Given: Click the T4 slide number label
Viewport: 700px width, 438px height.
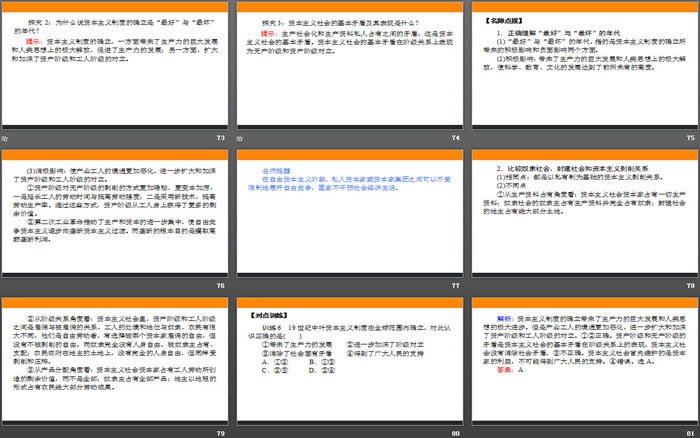Looking at the screenshot, I should (455, 137).
